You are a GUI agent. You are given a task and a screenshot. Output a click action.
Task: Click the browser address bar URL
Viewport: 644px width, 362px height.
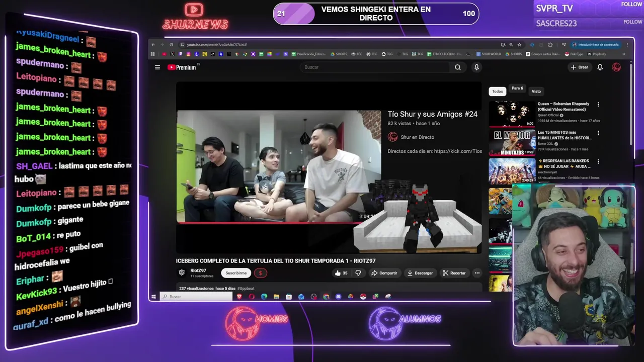click(x=217, y=45)
